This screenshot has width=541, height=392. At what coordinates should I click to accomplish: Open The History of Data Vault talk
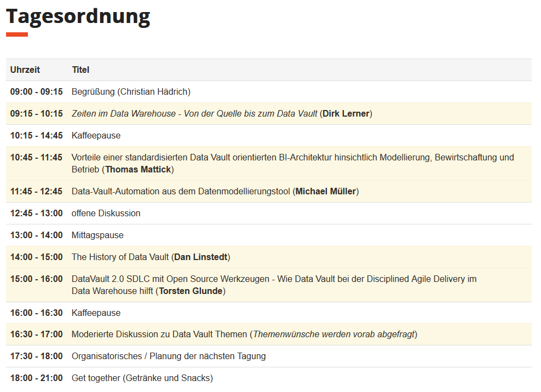(120, 257)
